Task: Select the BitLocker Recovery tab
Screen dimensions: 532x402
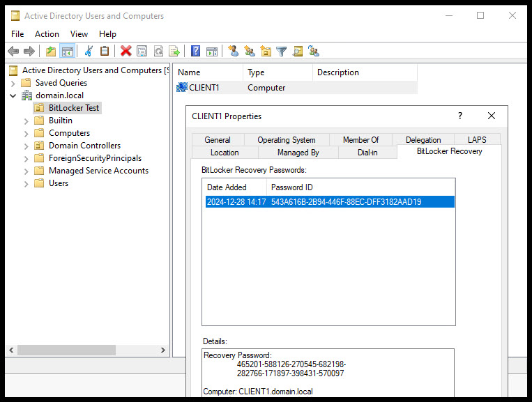Action: click(449, 151)
